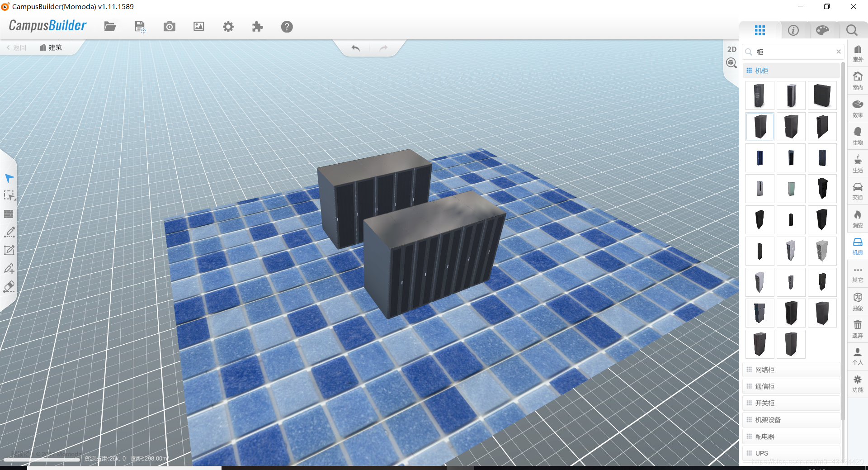The height and width of the screenshot is (470, 868).
Task: Select the eraser tool
Action: pos(9,286)
